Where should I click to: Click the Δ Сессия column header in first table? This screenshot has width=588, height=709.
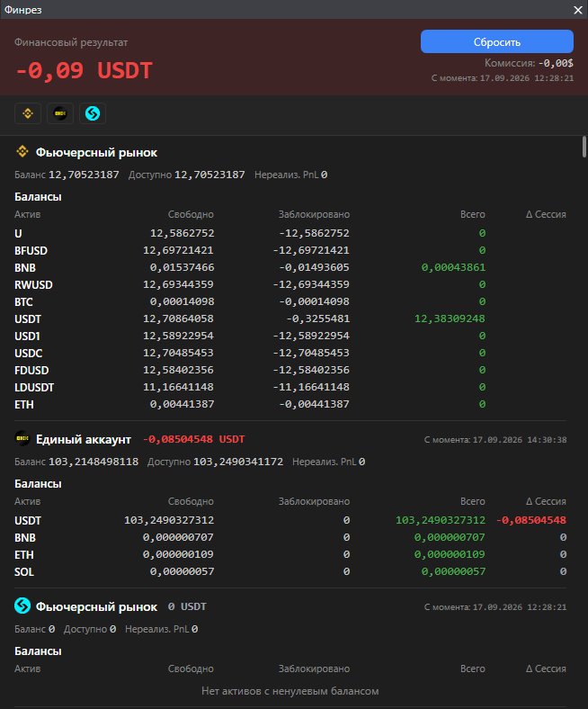pyautogui.click(x=546, y=214)
